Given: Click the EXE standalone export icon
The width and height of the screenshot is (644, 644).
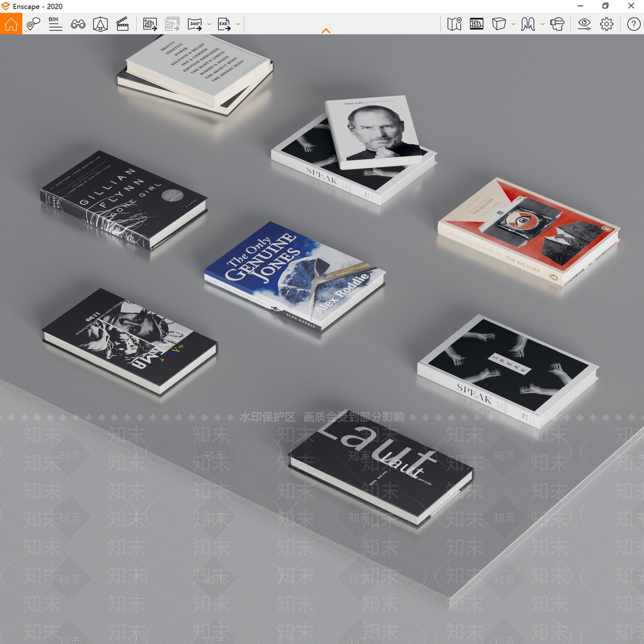Looking at the screenshot, I should [224, 24].
